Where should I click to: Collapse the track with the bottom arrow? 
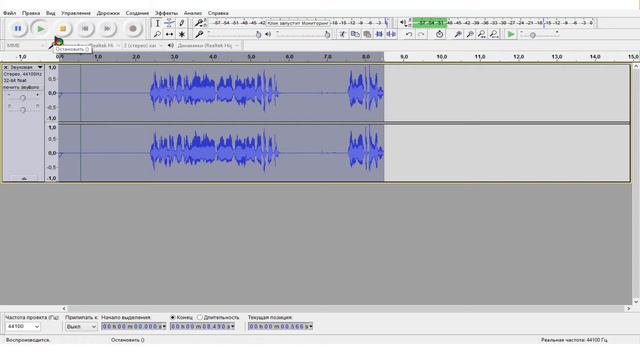[x=24, y=179]
